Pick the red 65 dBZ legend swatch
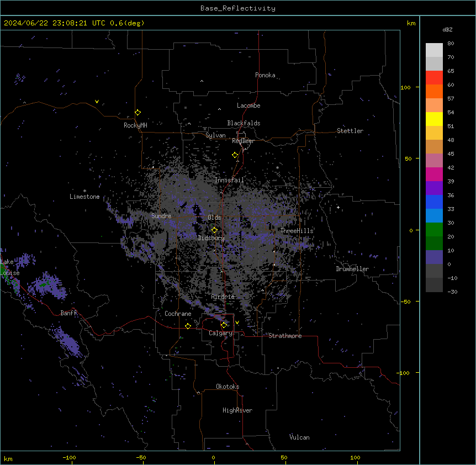The width and height of the screenshot is (476, 465). click(x=434, y=77)
